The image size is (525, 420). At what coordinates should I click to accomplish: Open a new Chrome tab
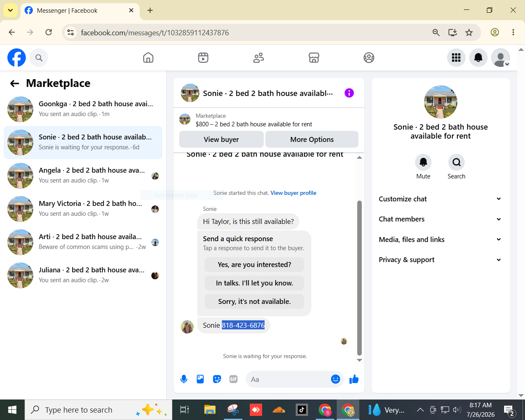(x=150, y=10)
